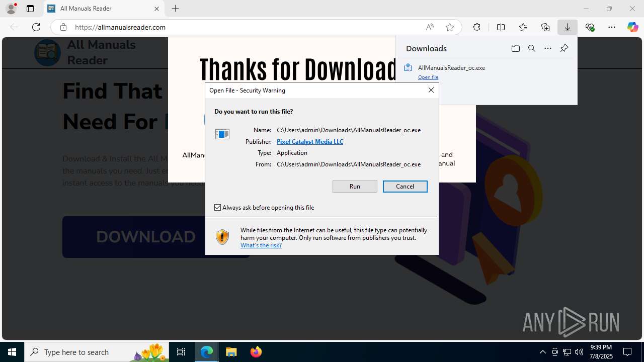The image size is (644, 362).
Task: Click the profile avatar icon in Edge
Action: pos(11,9)
